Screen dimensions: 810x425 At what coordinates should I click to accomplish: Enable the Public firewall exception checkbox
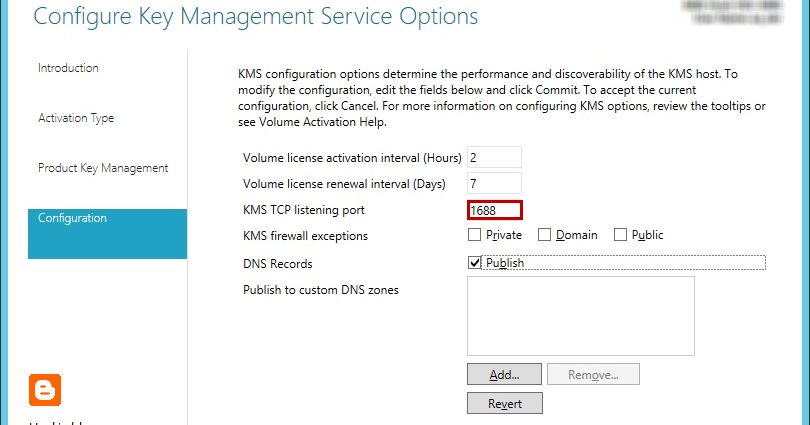click(x=620, y=235)
